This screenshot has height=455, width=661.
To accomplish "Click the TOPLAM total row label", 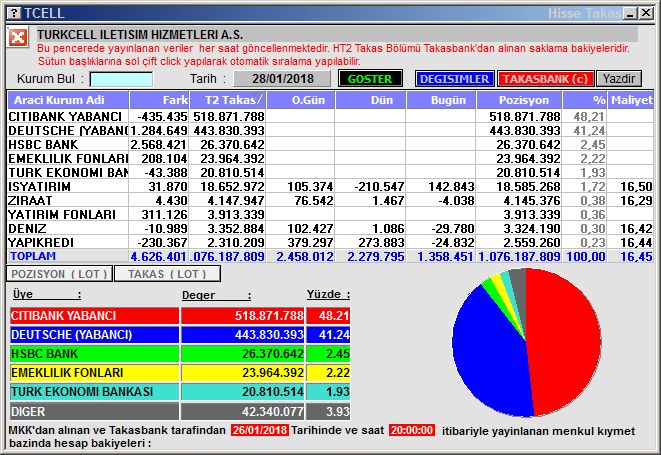I will click(x=33, y=256).
